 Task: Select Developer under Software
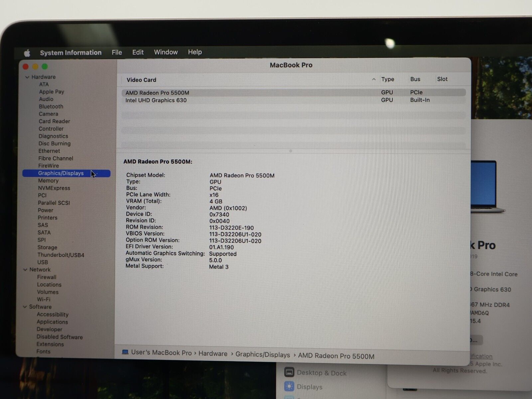click(50, 329)
